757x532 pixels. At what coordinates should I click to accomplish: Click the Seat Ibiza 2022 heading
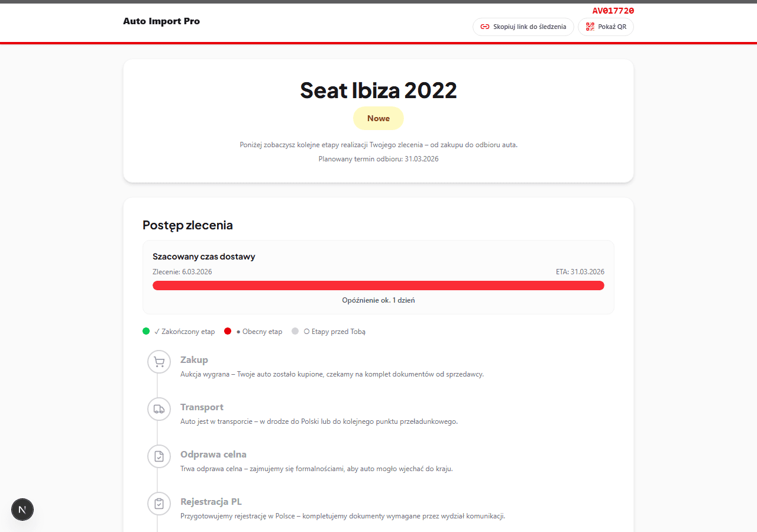click(x=378, y=90)
